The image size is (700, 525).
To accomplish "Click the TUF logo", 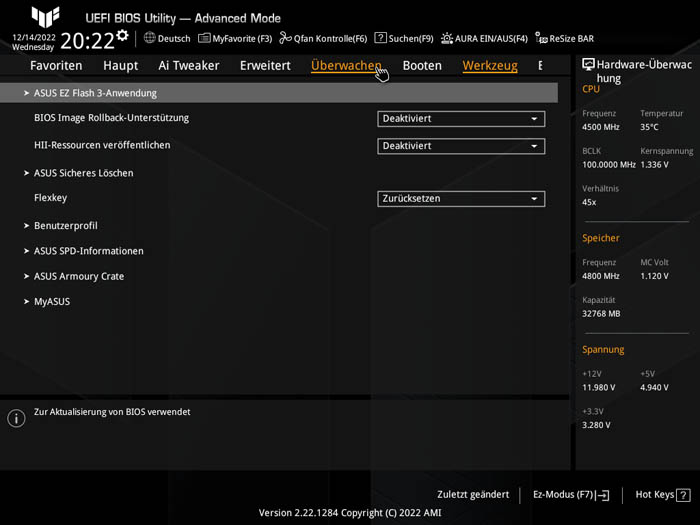I will 45,17.
